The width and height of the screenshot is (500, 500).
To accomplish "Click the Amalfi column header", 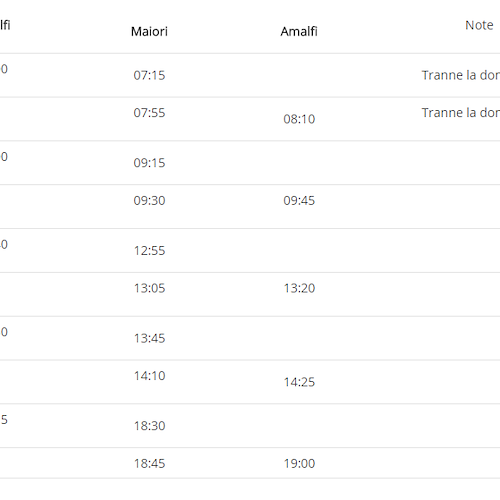I will pos(299,31).
